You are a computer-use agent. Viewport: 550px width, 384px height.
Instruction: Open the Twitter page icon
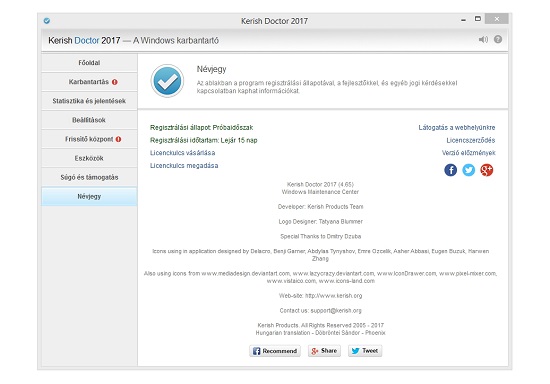[x=469, y=170]
